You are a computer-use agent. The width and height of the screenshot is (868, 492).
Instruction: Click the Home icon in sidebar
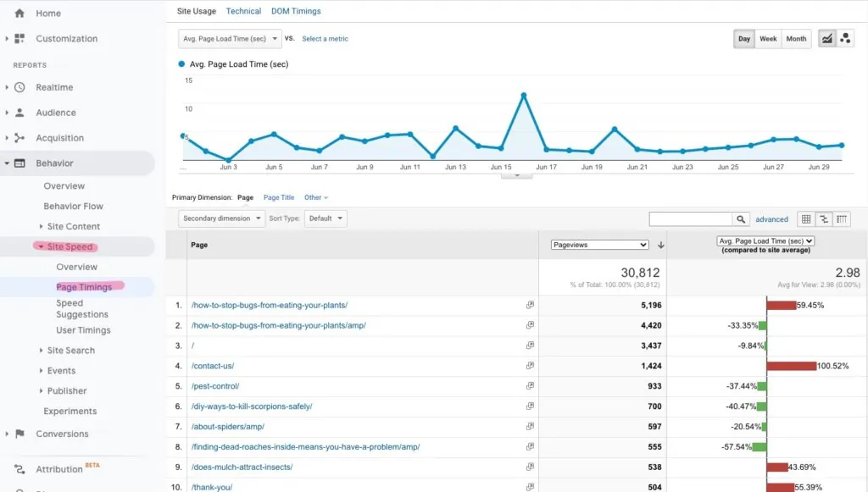tap(19, 14)
